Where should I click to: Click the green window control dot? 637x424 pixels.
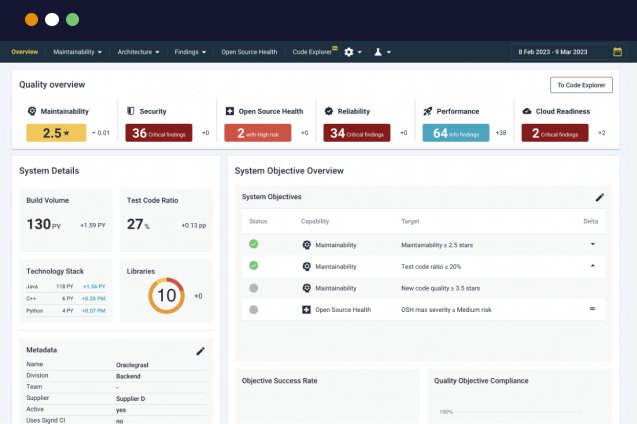point(72,19)
